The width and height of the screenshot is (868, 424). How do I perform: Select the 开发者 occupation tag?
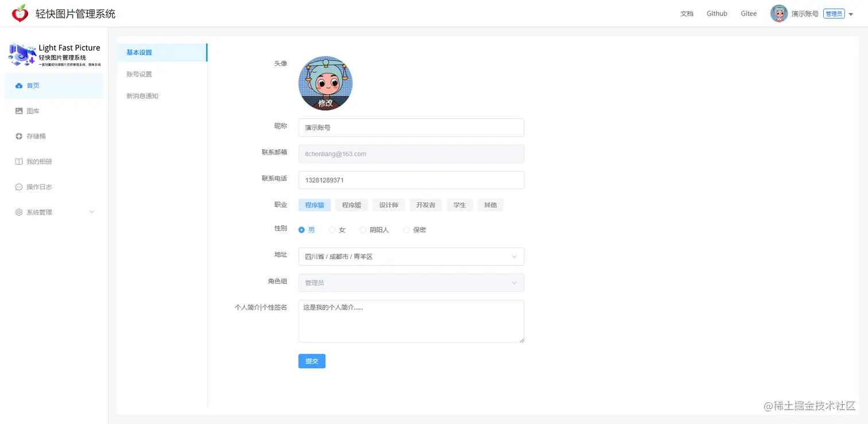point(426,205)
